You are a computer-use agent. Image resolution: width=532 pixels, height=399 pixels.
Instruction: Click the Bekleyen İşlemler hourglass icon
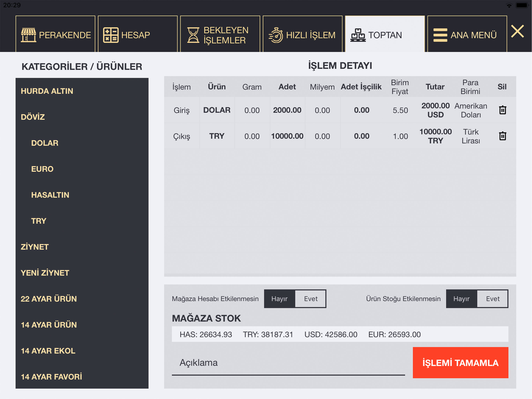click(193, 35)
